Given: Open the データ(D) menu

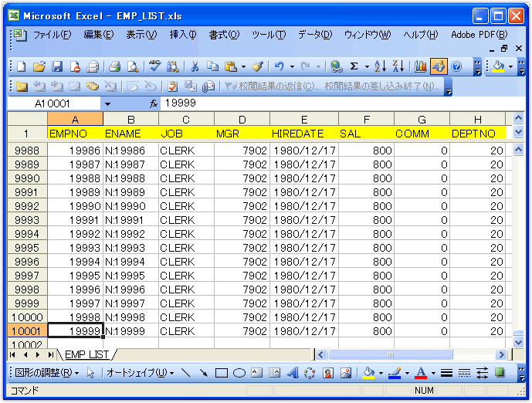Looking at the screenshot, I should pos(315,35).
